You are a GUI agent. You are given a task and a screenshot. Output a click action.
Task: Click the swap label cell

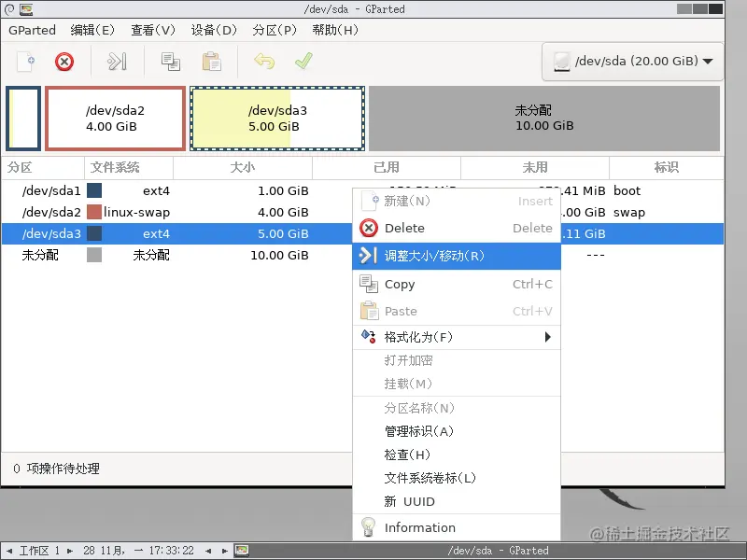(x=628, y=213)
